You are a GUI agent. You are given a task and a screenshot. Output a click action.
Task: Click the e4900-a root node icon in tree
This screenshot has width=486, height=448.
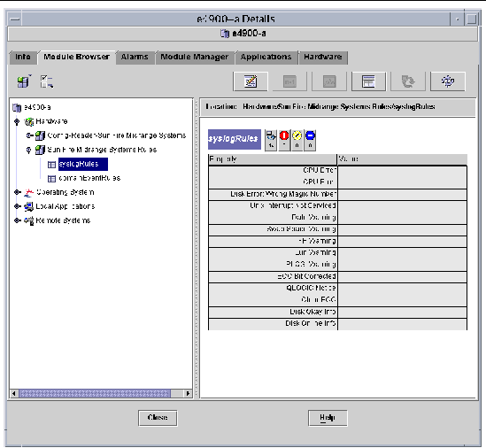[x=17, y=107]
